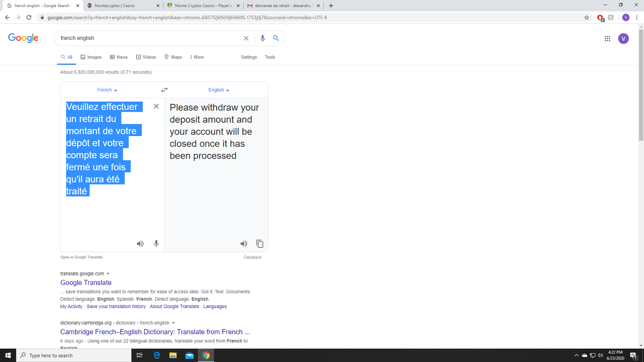This screenshot has width=644, height=362.
Task: Listen to the French source text audio
Action: tap(140, 244)
